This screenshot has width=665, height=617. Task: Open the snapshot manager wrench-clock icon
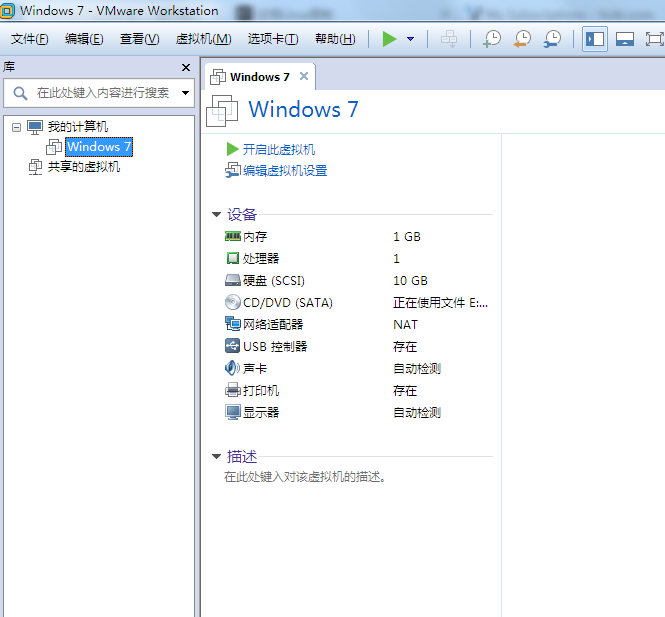[x=553, y=39]
